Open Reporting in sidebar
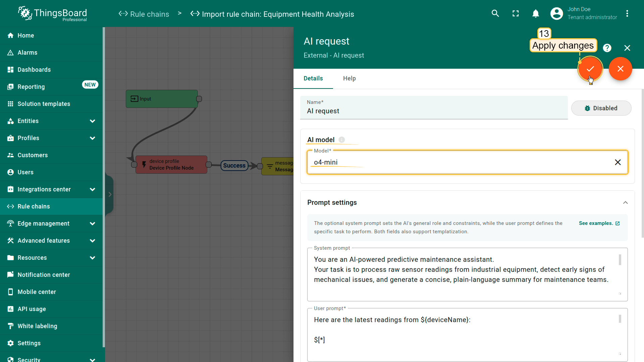 coord(51,87)
